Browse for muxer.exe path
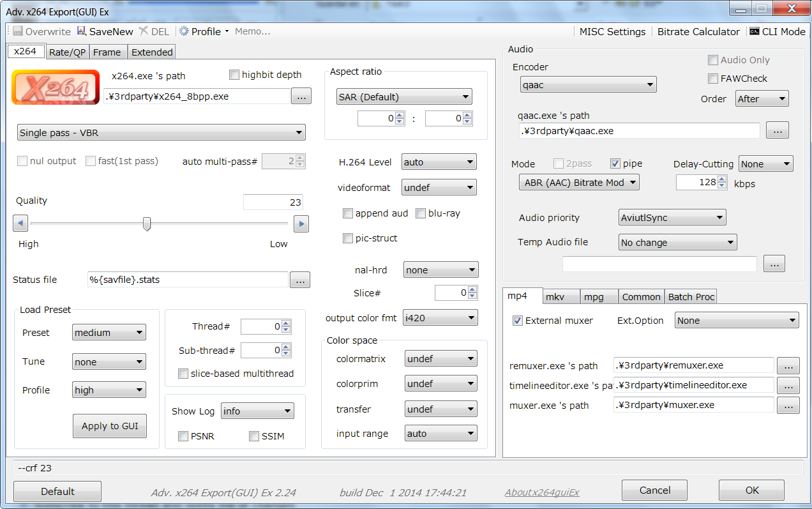The image size is (812, 509). [788, 406]
